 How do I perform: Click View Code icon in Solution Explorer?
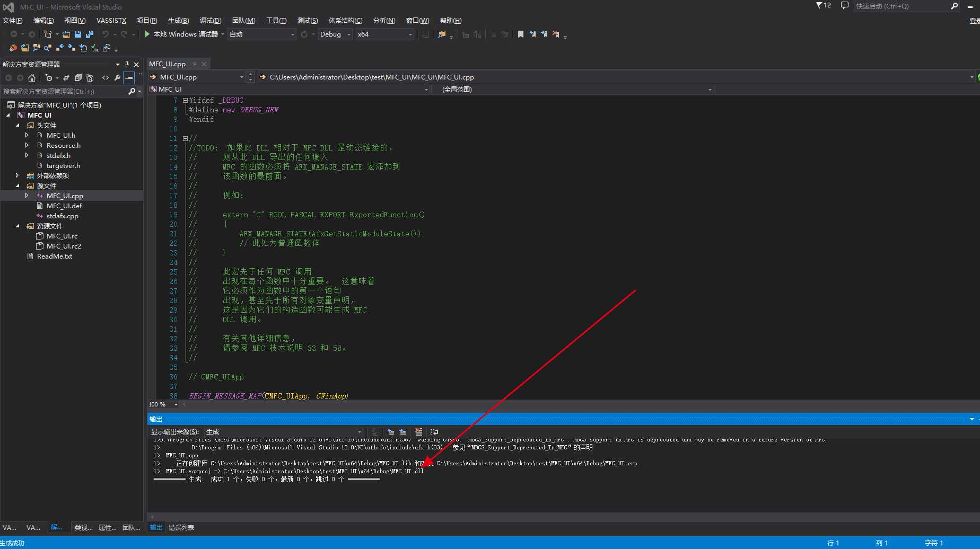point(106,78)
